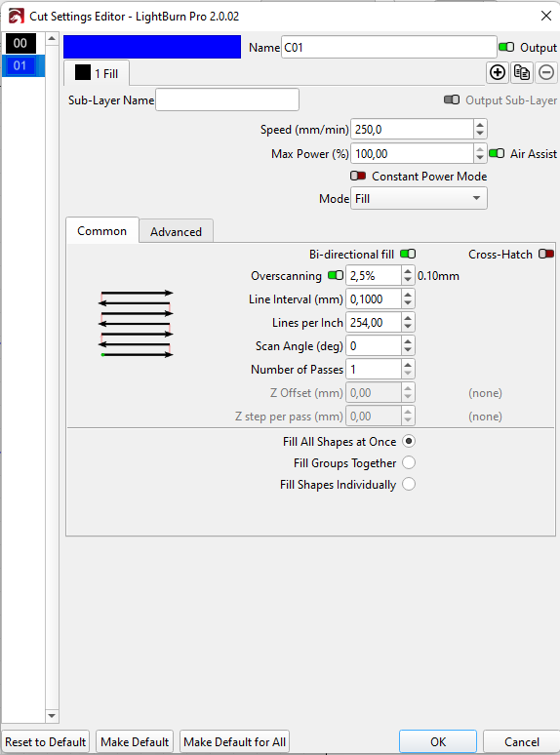Click the Lines per Inch field
This screenshot has width=560, height=755.
[x=374, y=322]
